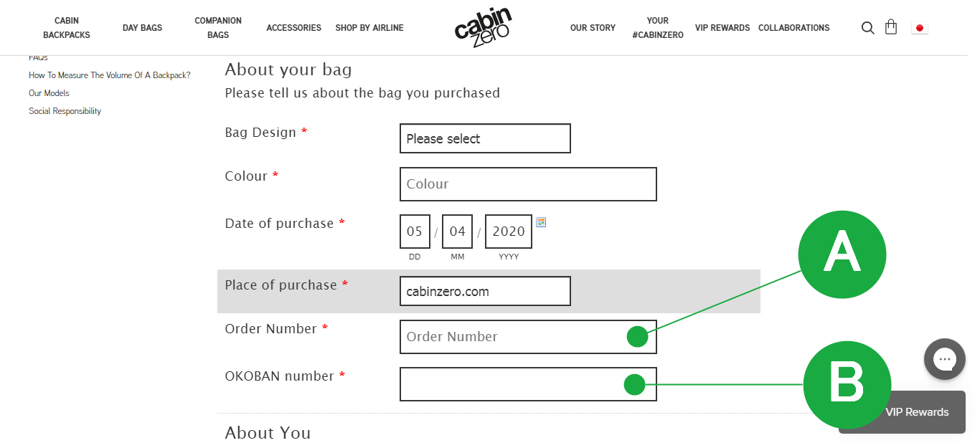Focus the Order Number field

[x=528, y=337]
